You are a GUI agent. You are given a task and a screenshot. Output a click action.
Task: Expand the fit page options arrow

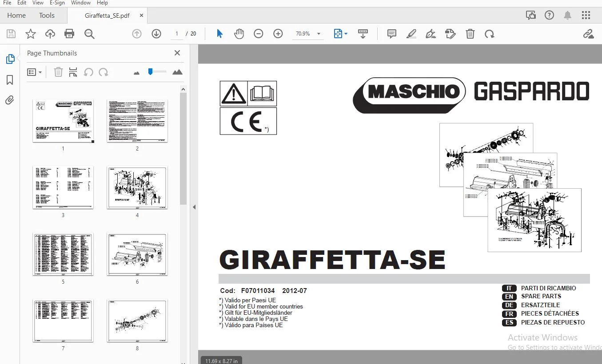point(346,34)
